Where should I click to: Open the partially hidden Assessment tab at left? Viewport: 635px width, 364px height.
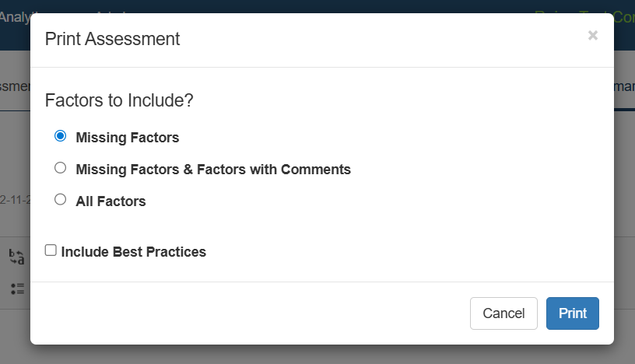[14, 86]
